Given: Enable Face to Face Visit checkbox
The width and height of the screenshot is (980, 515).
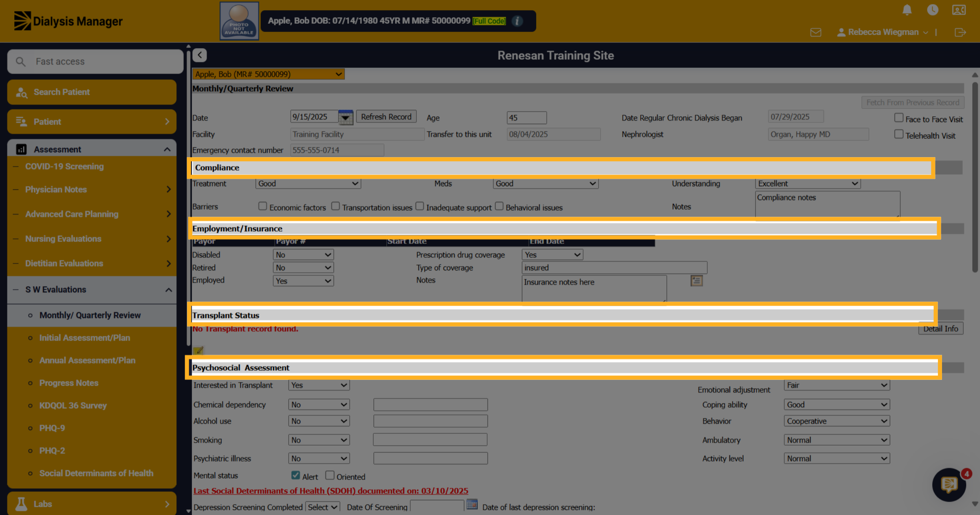Looking at the screenshot, I should click(899, 118).
